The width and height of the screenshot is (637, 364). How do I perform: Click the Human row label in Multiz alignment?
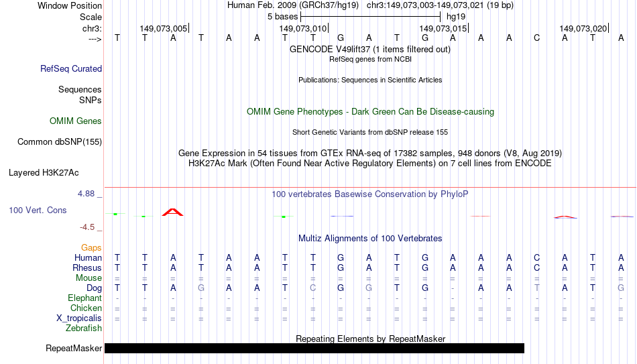coord(88,258)
